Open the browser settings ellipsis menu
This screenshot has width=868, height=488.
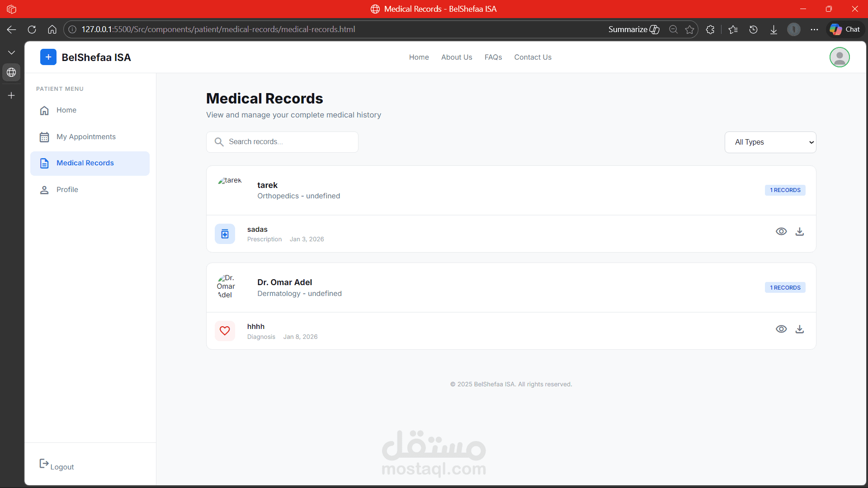click(814, 29)
